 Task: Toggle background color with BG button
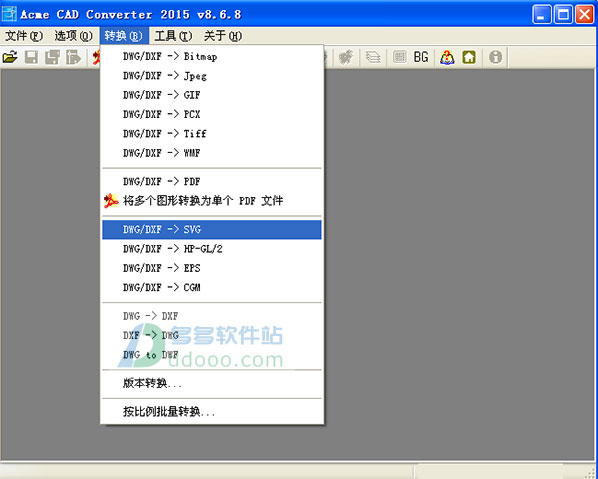pyautogui.click(x=421, y=57)
